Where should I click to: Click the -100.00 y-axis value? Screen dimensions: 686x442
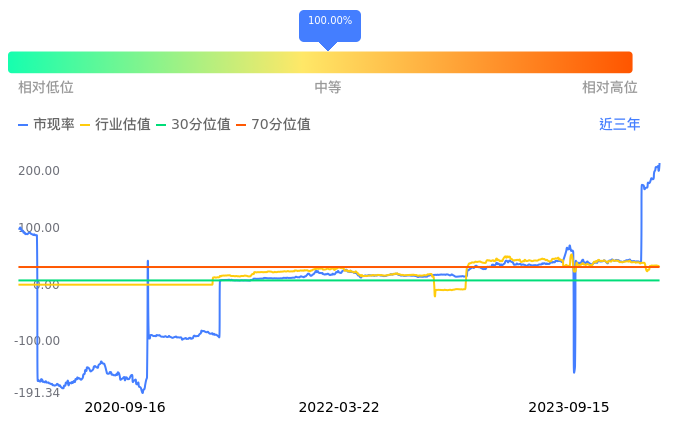(37, 341)
